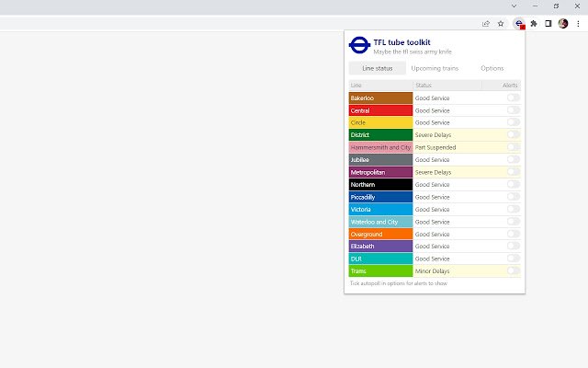Click the 'Maybe the tfl swiss army knife' subtitle

coord(413,52)
